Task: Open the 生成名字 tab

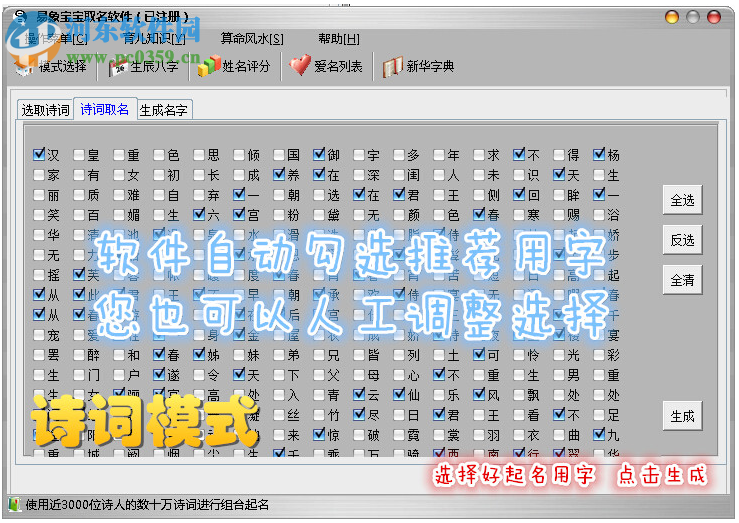Action: click(164, 110)
